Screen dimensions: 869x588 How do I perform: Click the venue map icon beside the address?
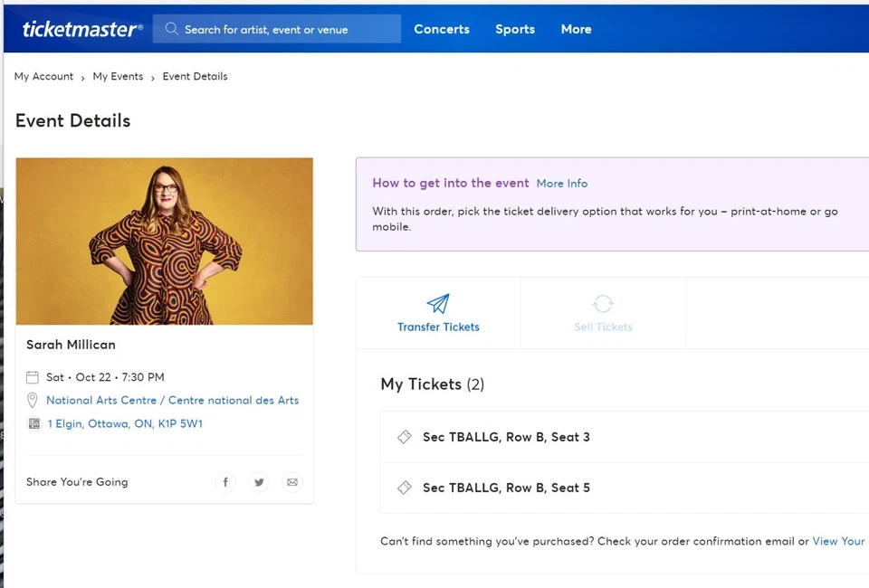[34, 423]
